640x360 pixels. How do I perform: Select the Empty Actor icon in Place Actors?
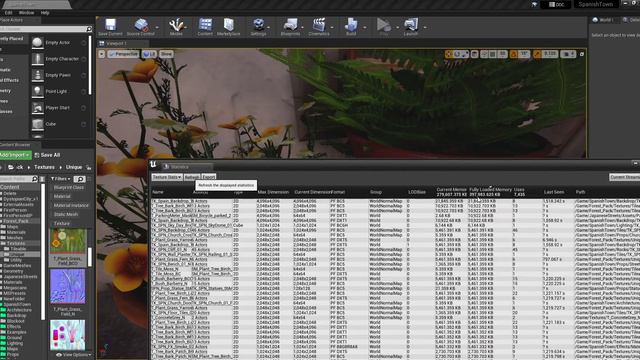coord(38,42)
